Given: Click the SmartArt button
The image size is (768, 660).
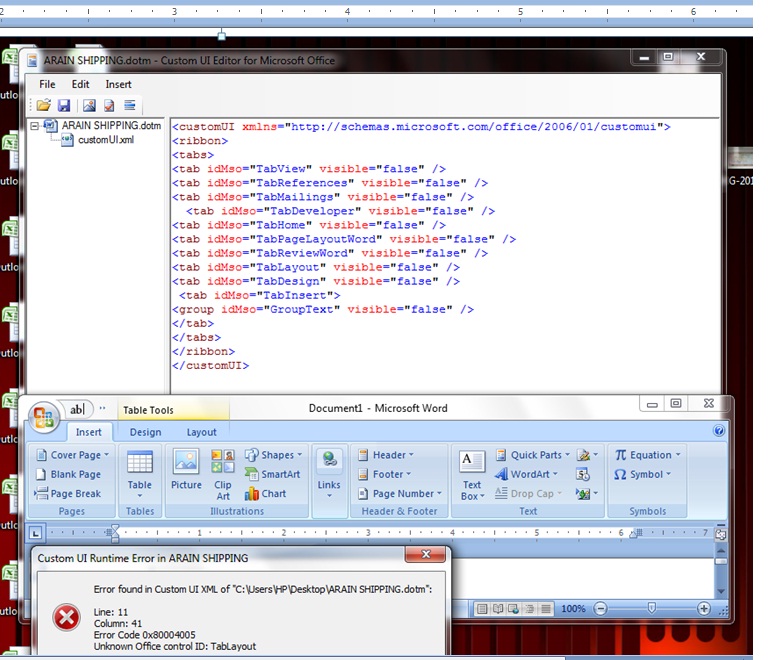Looking at the screenshot, I should pyautogui.click(x=272, y=474).
